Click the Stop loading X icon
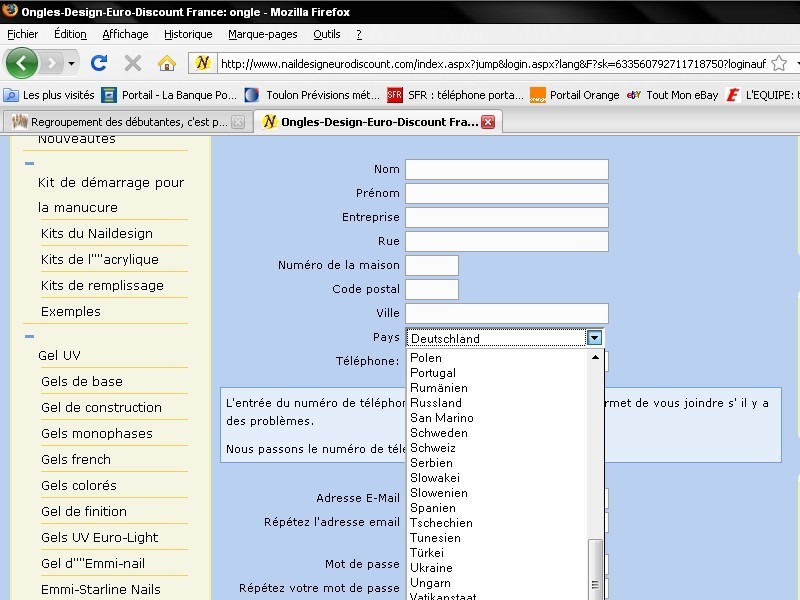800x600 pixels. point(132,63)
